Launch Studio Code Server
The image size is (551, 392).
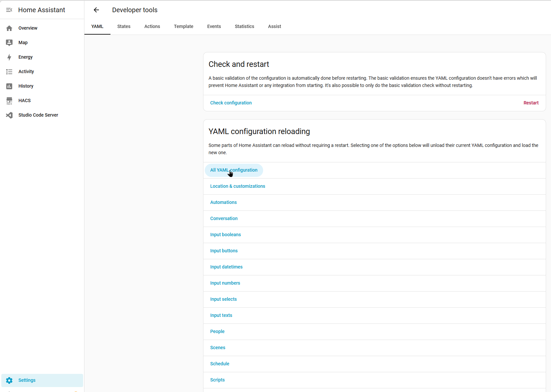pyautogui.click(x=42, y=115)
